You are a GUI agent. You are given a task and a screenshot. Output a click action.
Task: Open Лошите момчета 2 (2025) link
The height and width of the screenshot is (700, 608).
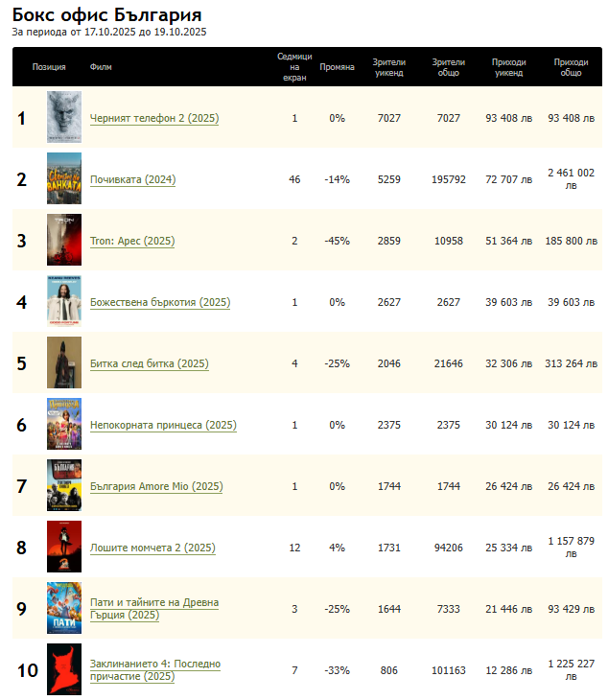152,548
